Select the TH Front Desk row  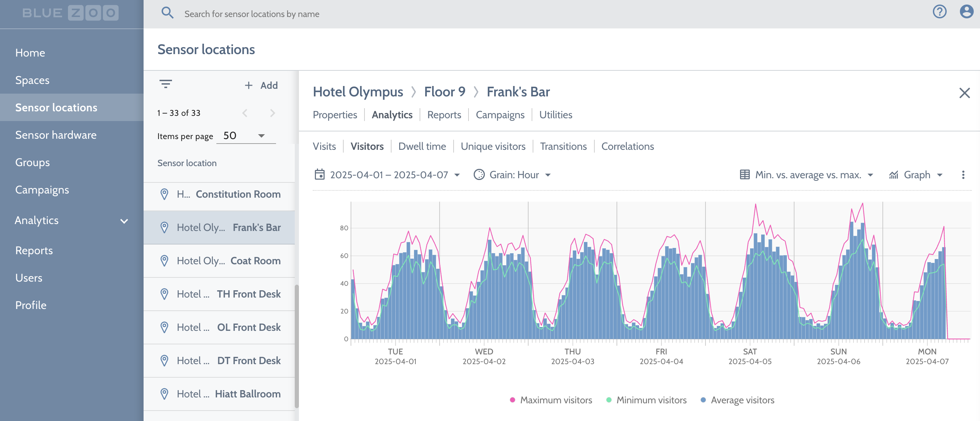pos(219,294)
